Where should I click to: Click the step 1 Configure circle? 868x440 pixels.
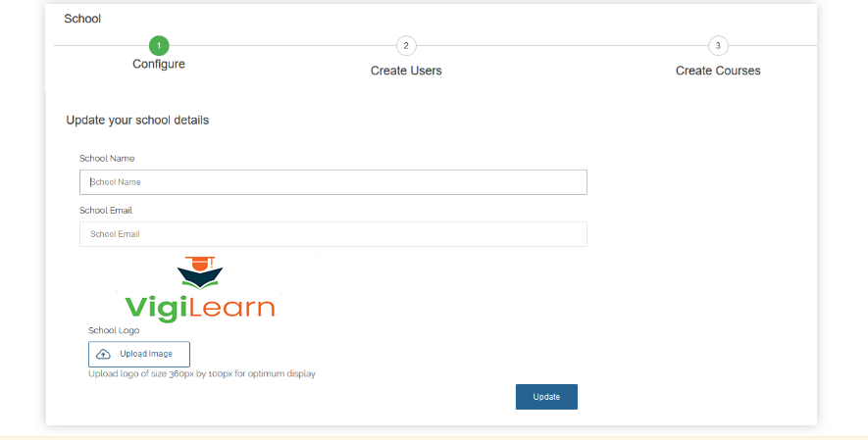(x=159, y=46)
